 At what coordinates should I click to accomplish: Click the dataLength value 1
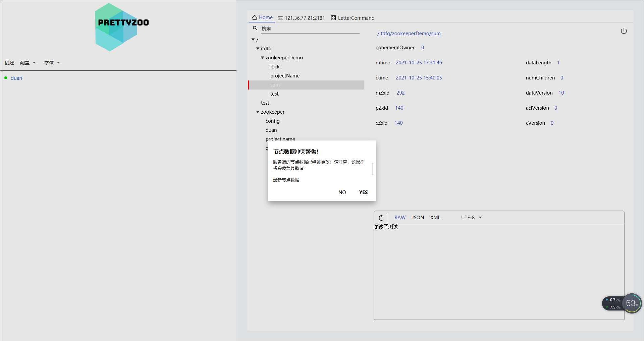point(558,63)
